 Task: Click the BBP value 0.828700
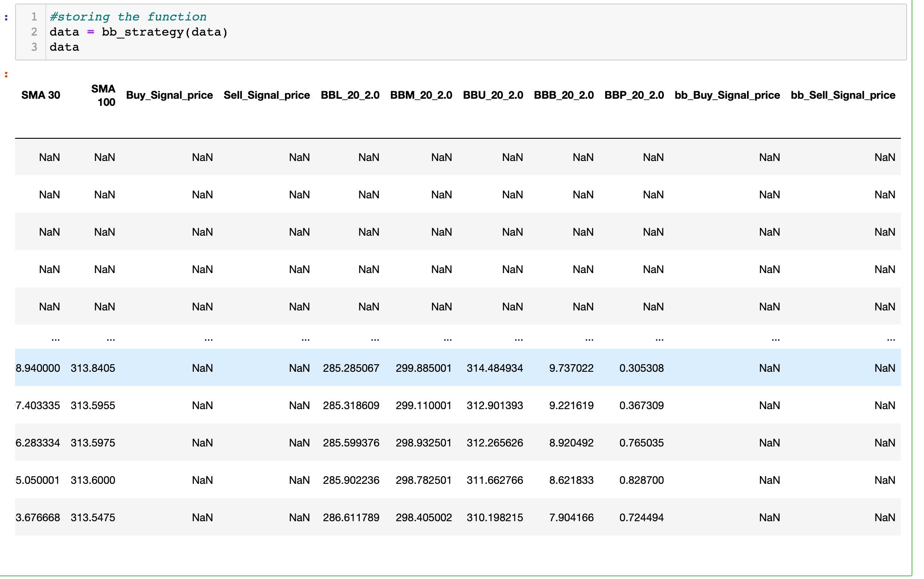(642, 480)
